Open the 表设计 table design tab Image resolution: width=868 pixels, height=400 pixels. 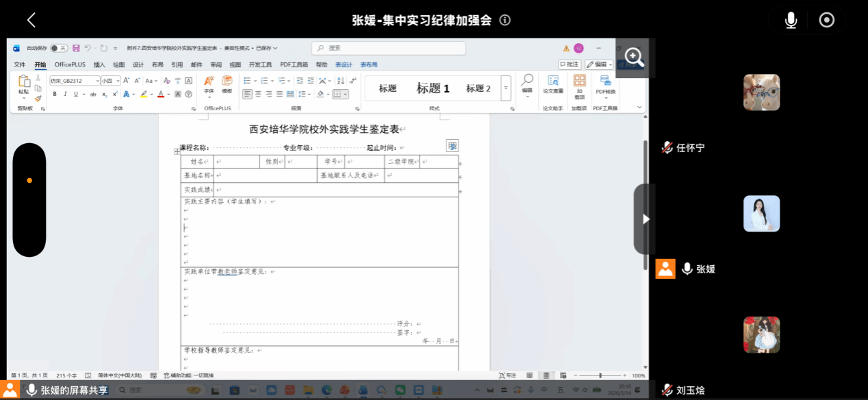click(x=344, y=64)
